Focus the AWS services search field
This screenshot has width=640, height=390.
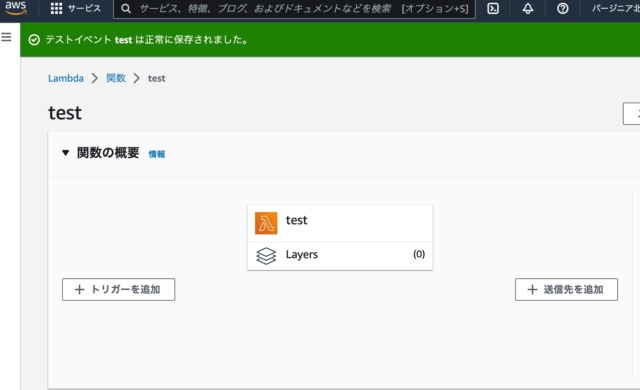pyautogui.click(x=294, y=9)
